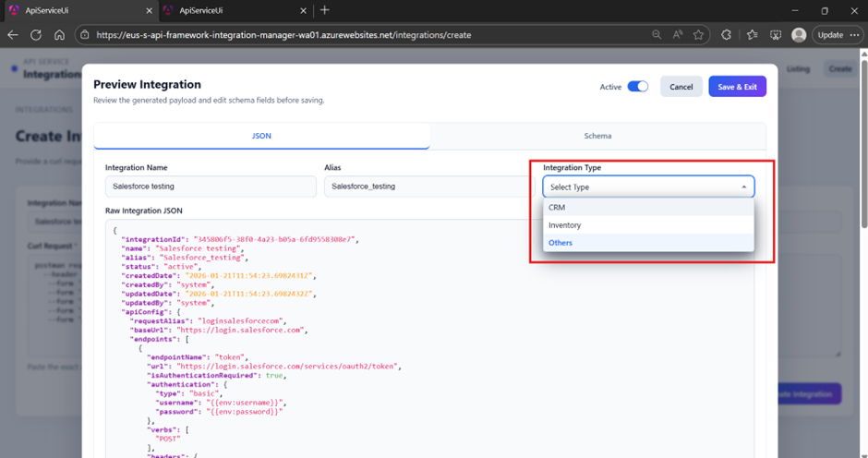Open the favorites list icon

pyautogui.click(x=752, y=35)
